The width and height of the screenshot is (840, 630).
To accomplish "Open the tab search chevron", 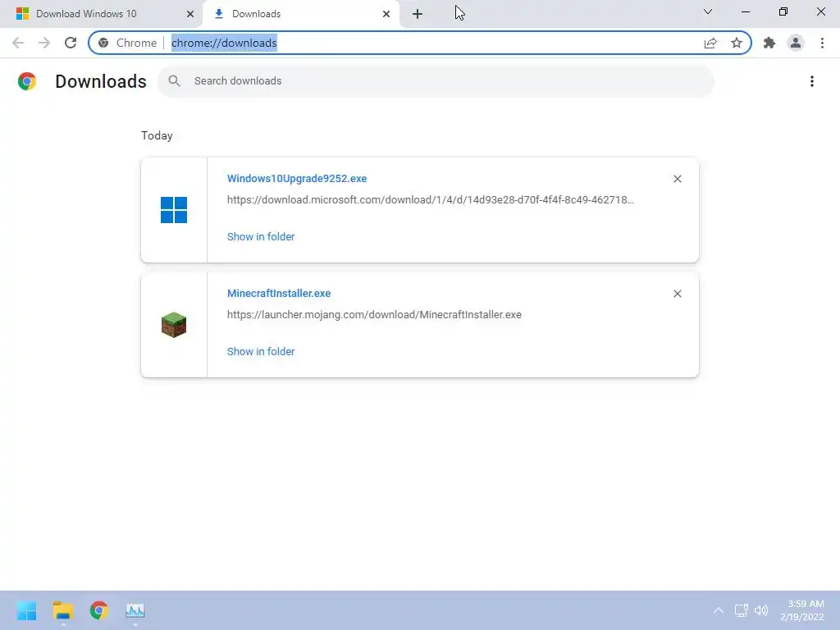I will click(708, 11).
